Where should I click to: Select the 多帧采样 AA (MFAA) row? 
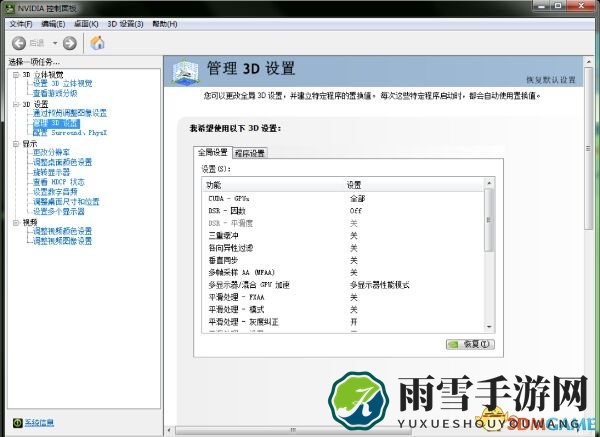[343, 272]
